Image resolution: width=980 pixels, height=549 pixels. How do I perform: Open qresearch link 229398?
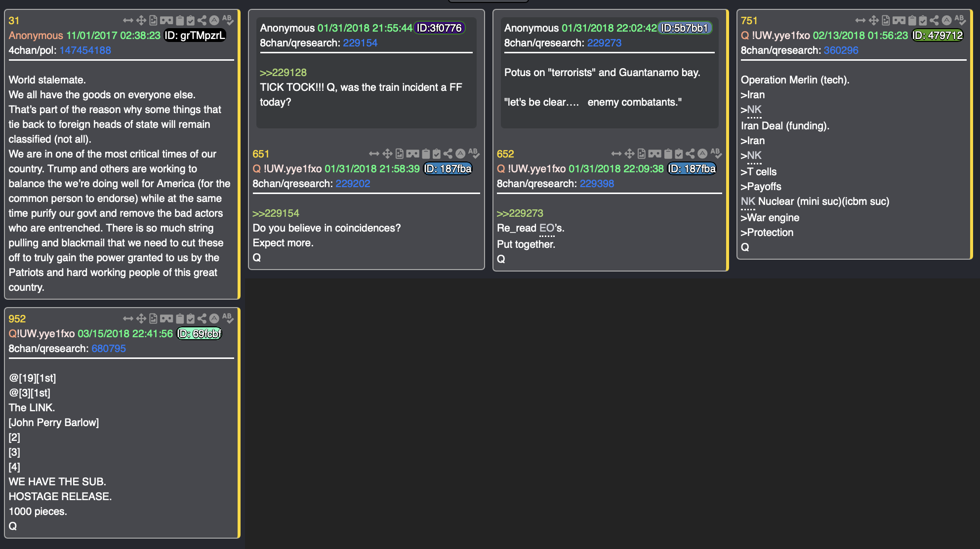click(x=597, y=184)
